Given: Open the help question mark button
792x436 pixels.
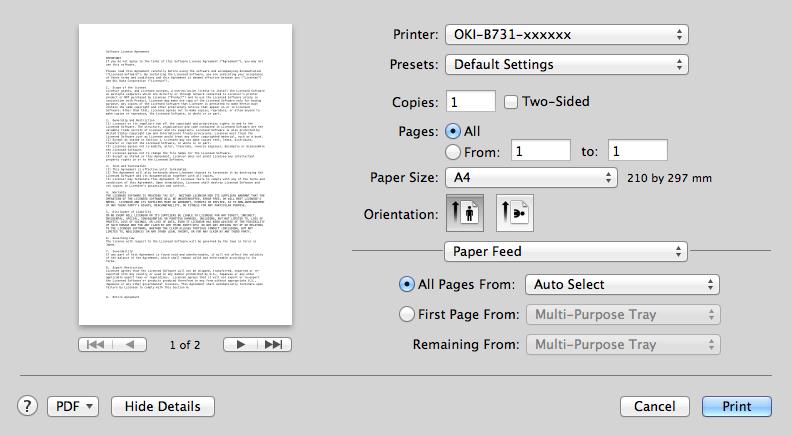Looking at the screenshot, I should point(27,406).
